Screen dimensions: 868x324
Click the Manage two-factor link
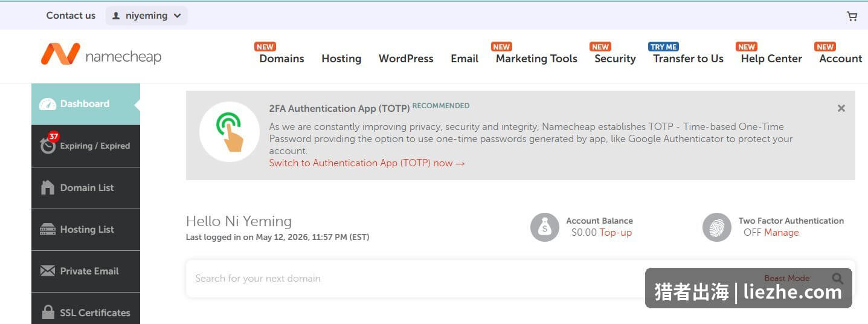(x=781, y=232)
